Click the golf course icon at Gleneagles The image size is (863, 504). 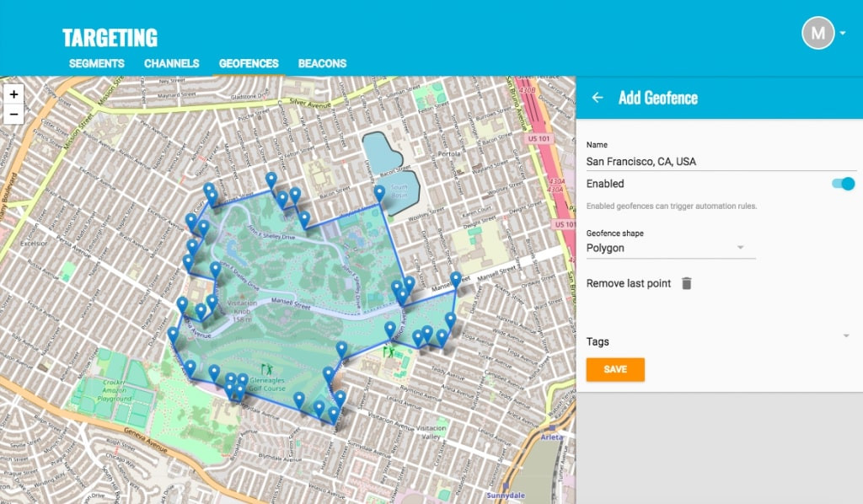pos(267,368)
